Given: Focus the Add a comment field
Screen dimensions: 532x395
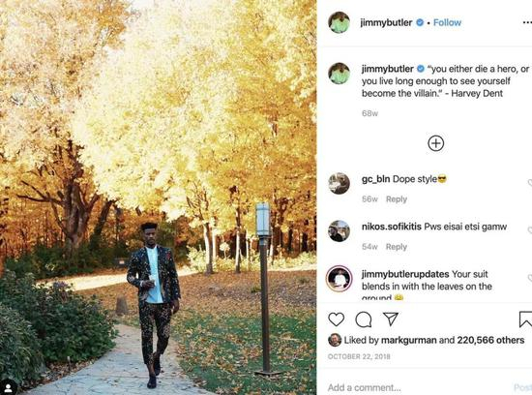Looking at the screenshot, I should (417, 387).
